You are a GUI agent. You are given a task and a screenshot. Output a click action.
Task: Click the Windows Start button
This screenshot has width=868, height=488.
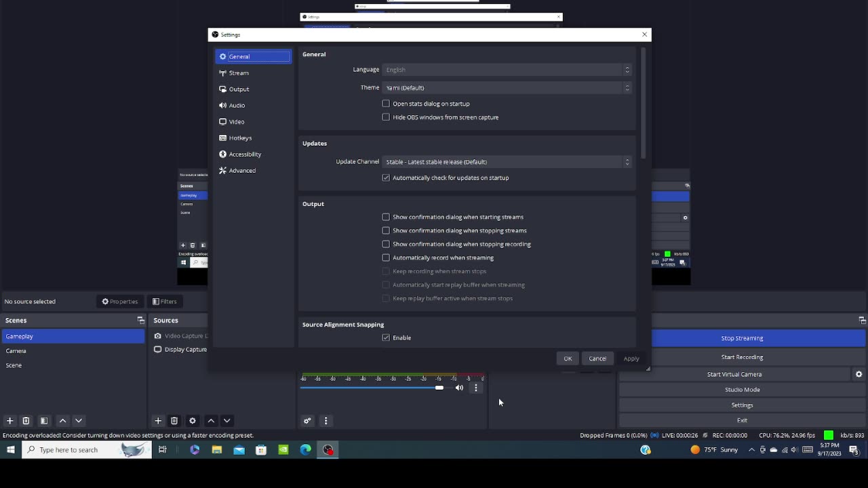[x=11, y=449]
